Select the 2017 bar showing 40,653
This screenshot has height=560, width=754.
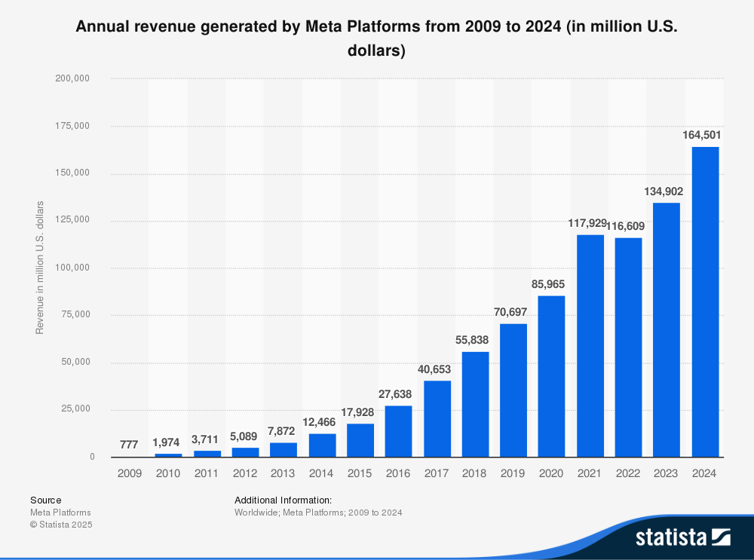click(x=437, y=418)
